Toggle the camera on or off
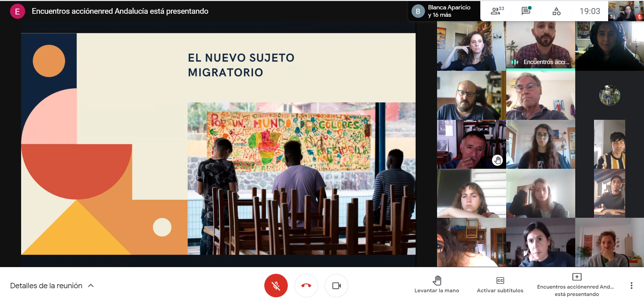Image resolution: width=644 pixels, height=302 pixels. [x=336, y=286]
